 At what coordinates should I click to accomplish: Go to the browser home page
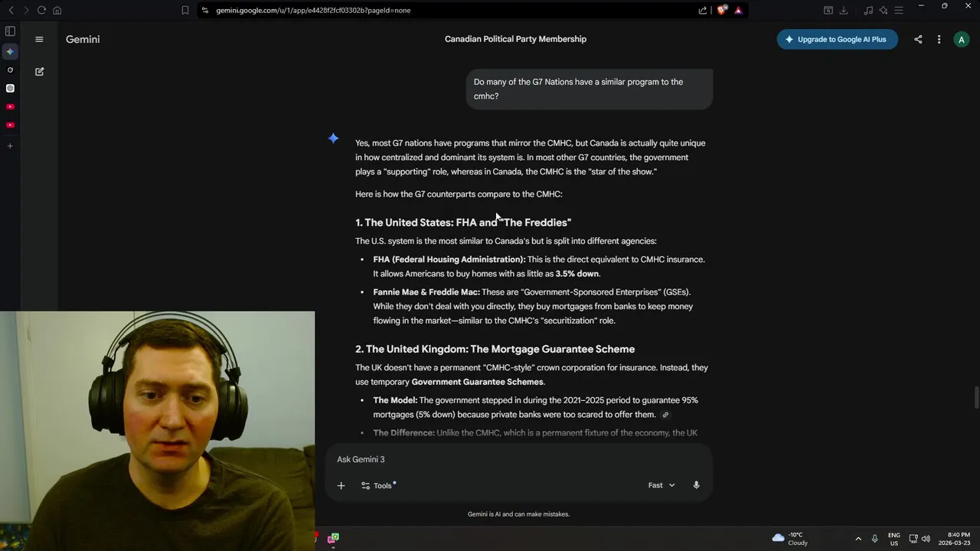[57, 10]
